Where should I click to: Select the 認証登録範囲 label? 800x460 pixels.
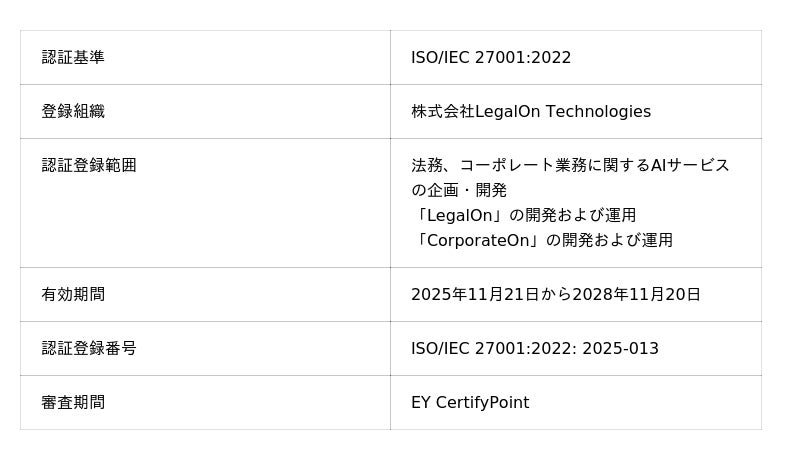pyautogui.click(x=89, y=166)
